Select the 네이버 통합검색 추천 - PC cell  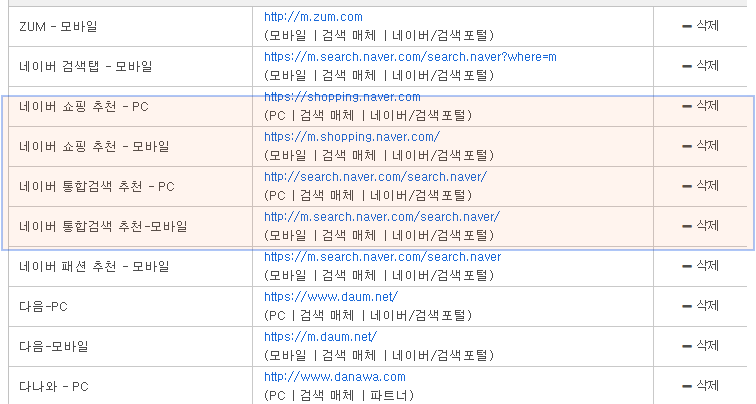pyautogui.click(x=130, y=187)
